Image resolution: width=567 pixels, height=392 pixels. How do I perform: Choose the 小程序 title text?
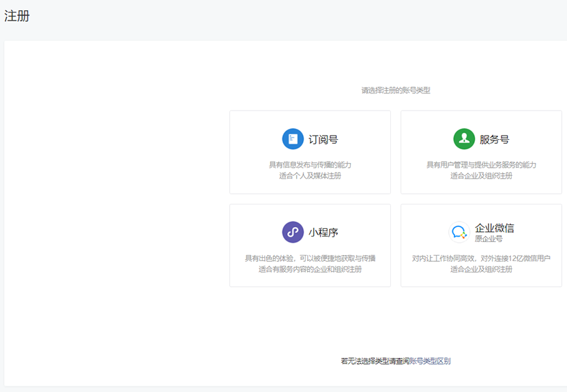coord(323,232)
